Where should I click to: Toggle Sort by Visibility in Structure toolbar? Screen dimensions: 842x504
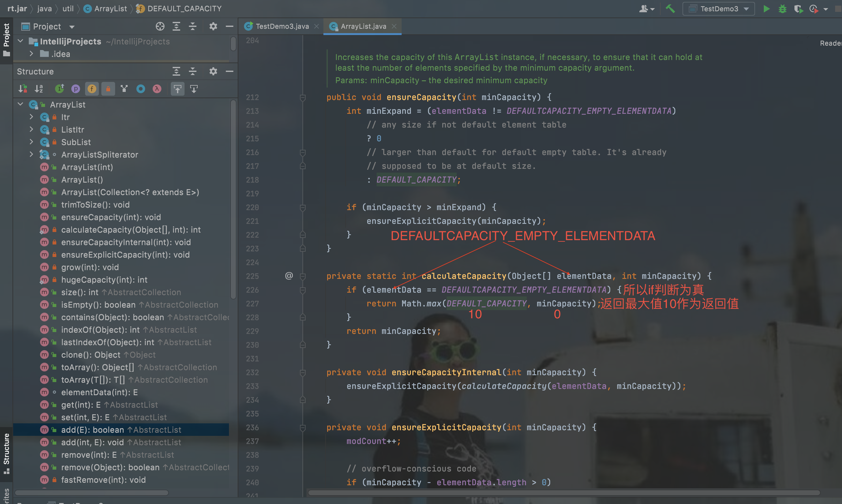pos(23,89)
